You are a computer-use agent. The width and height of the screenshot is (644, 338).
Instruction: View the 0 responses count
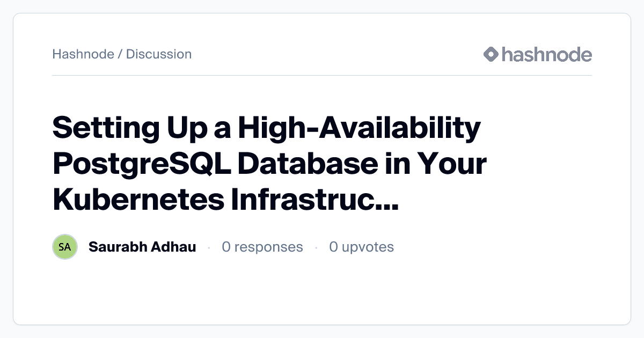point(262,247)
